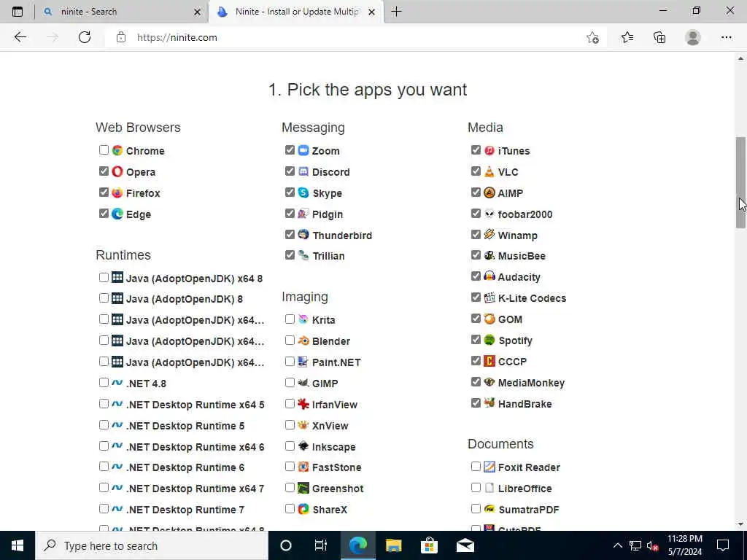Image resolution: width=747 pixels, height=560 pixels.
Task: Click the Zoom app icon
Action: pyautogui.click(x=303, y=150)
